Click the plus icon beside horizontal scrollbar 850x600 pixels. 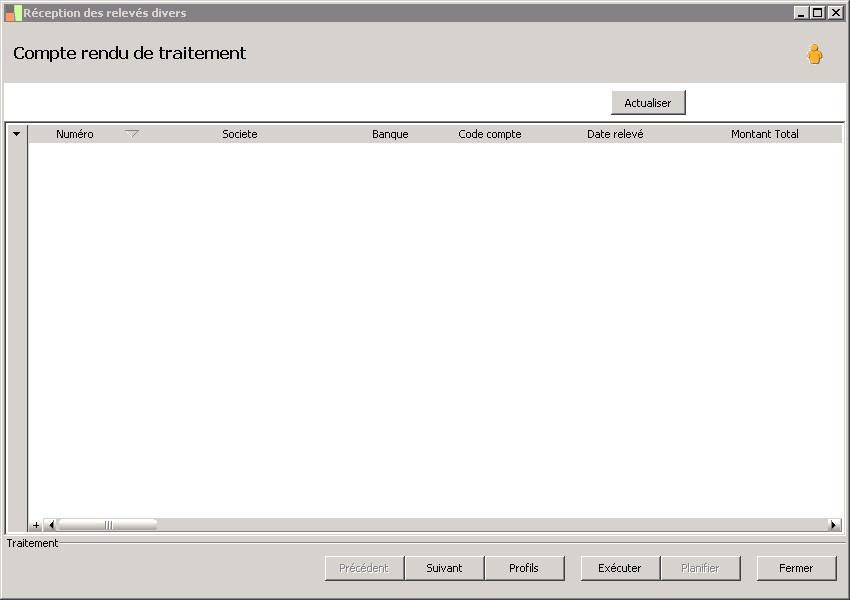[x=36, y=525]
